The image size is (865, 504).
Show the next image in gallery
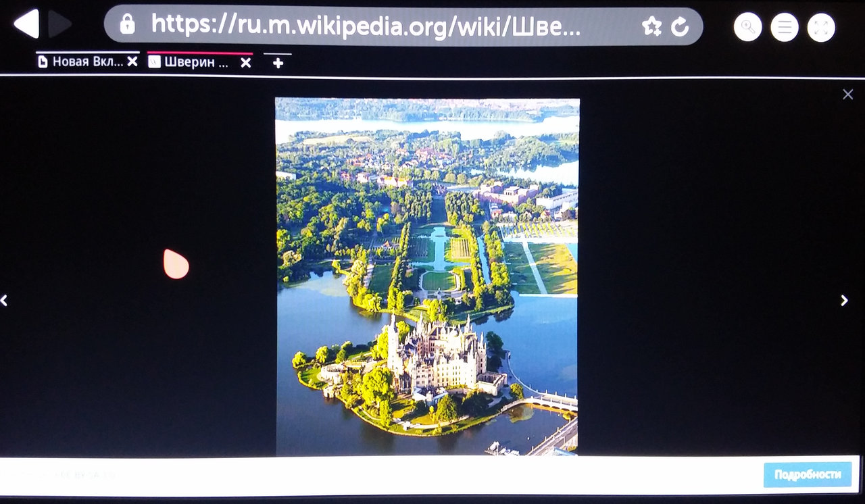pos(844,300)
